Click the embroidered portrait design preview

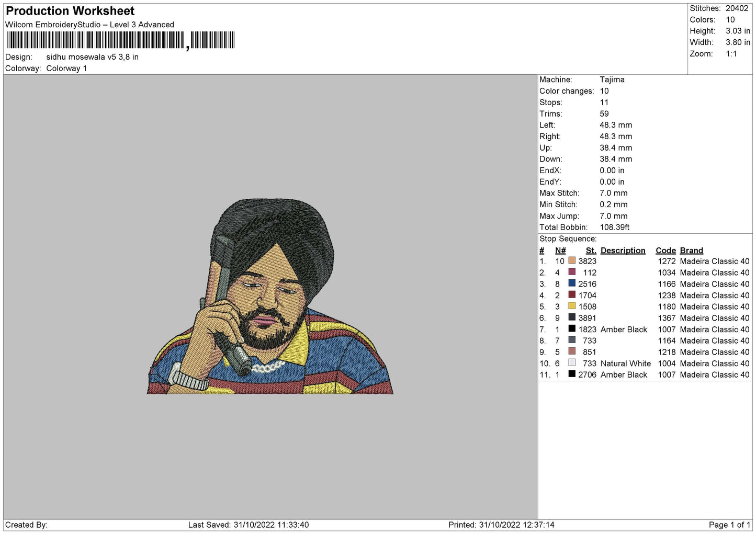(x=270, y=296)
